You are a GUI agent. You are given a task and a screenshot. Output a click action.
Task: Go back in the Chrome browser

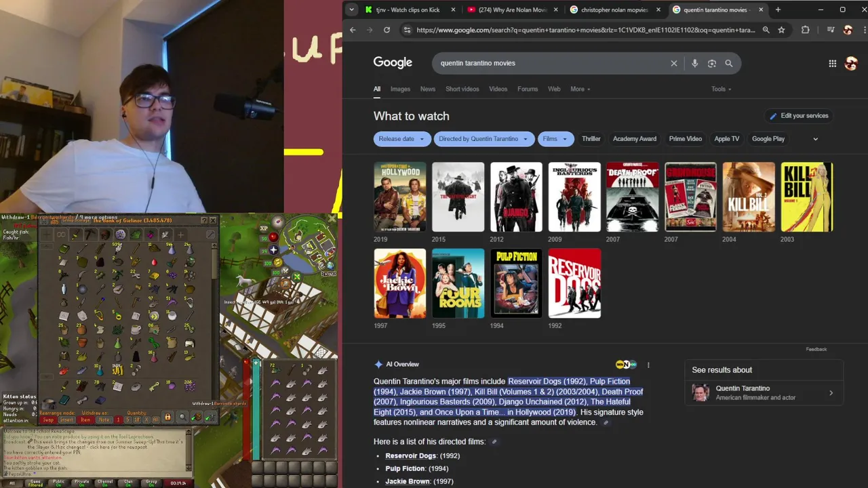click(353, 30)
